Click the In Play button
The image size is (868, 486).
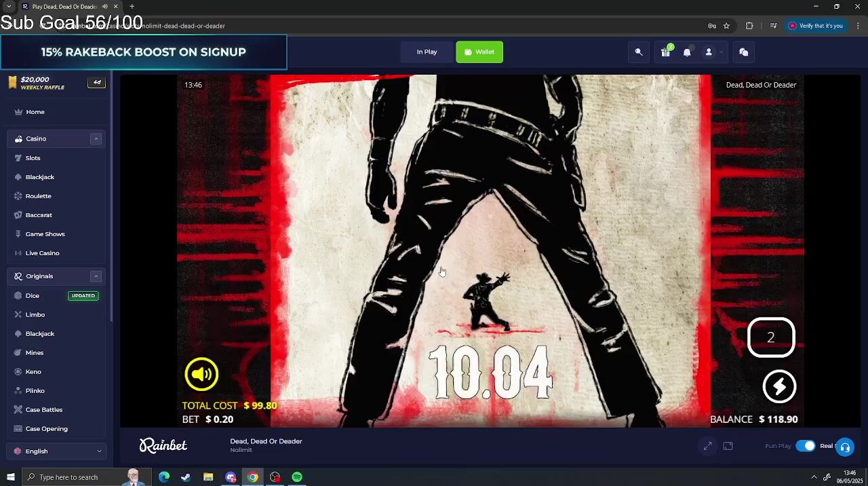[427, 52]
